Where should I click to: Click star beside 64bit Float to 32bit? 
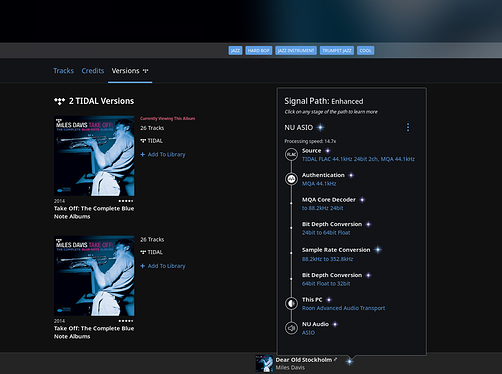click(x=368, y=275)
